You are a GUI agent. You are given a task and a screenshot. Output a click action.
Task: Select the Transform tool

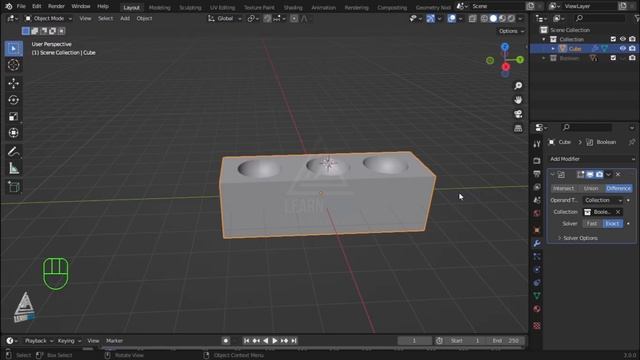pyautogui.click(x=13, y=133)
